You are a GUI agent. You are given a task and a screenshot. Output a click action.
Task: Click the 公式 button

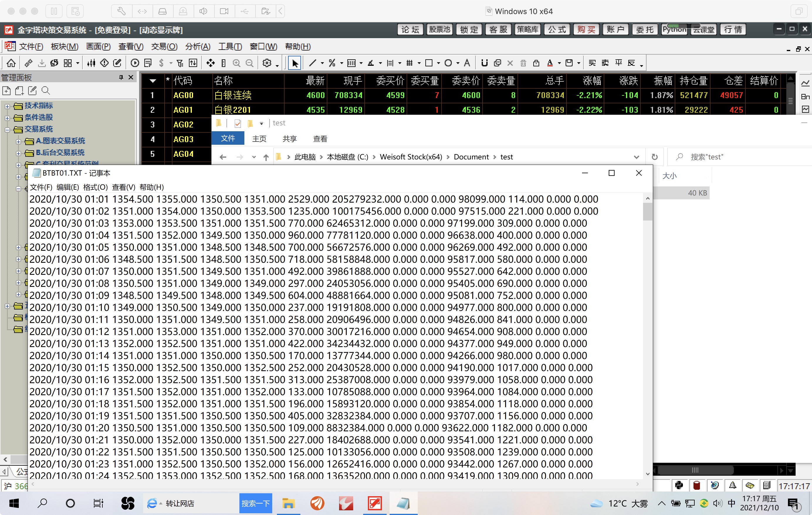pyautogui.click(x=557, y=30)
